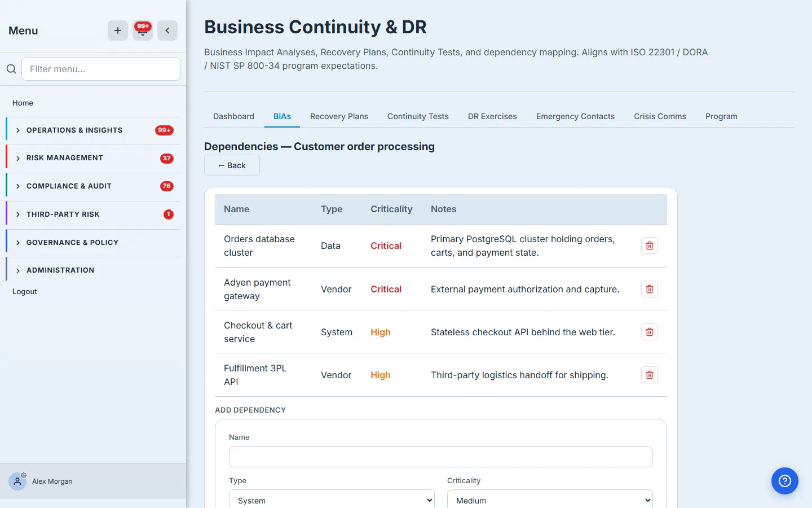Click the Back button
This screenshot has width=812, height=508.
(232, 165)
